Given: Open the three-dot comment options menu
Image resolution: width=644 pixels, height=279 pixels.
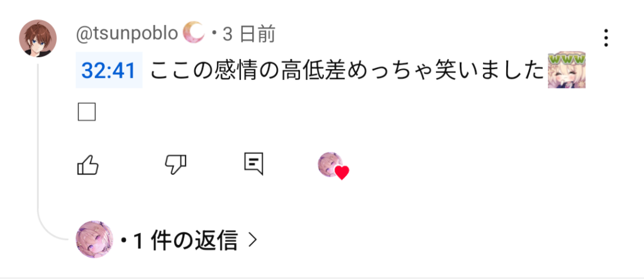Looking at the screenshot, I should coord(606,38).
